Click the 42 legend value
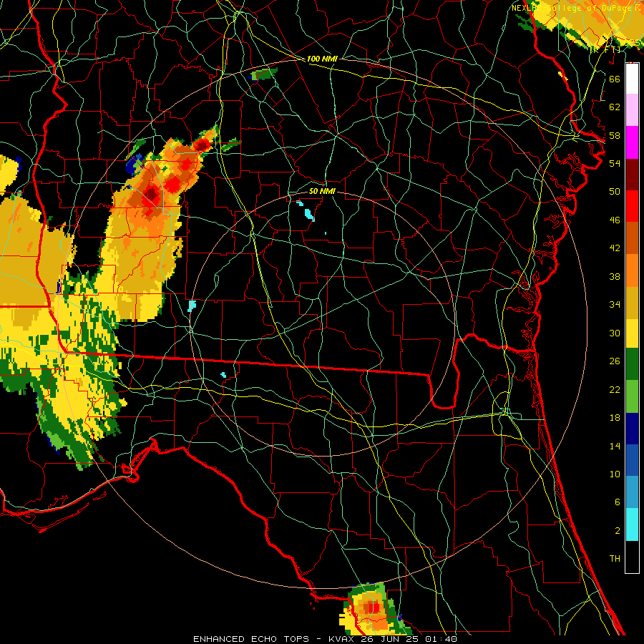The height and width of the screenshot is (644, 644). tap(615, 248)
